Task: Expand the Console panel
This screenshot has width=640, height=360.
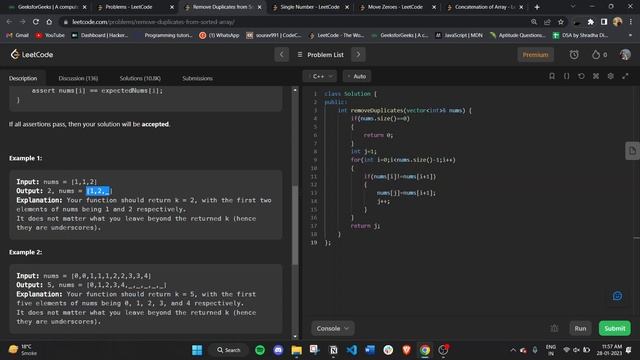Action: [x=333, y=328]
